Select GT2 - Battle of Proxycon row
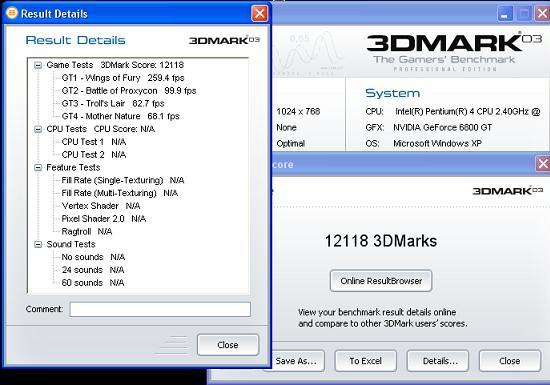Viewport: 550px width, 385px height. click(129, 91)
